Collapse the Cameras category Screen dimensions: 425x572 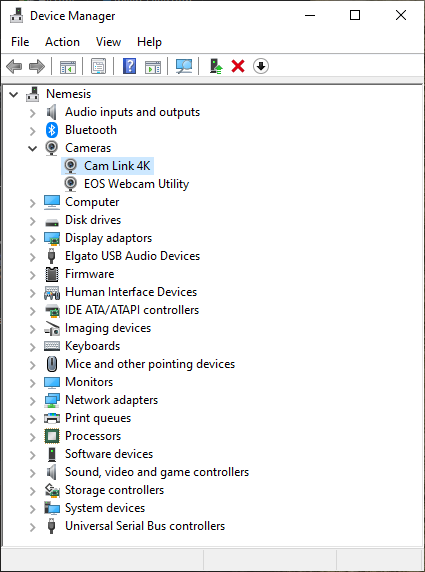[33, 148]
